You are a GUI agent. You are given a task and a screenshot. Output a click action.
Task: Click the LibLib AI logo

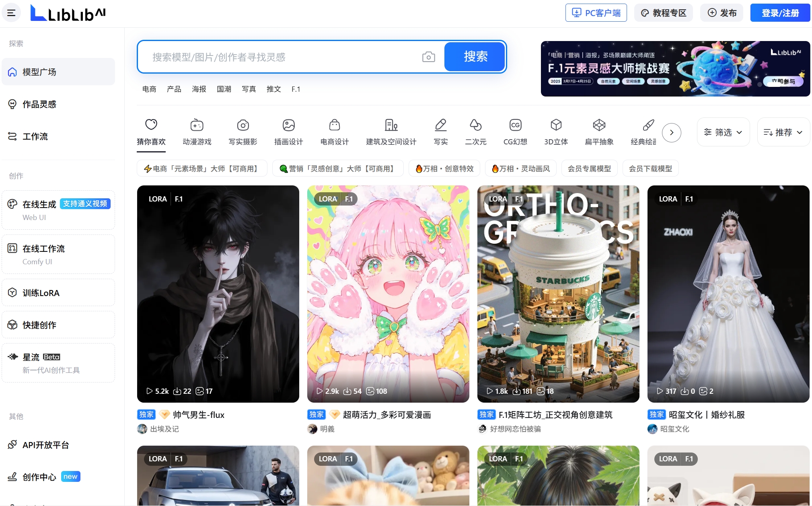coord(68,13)
